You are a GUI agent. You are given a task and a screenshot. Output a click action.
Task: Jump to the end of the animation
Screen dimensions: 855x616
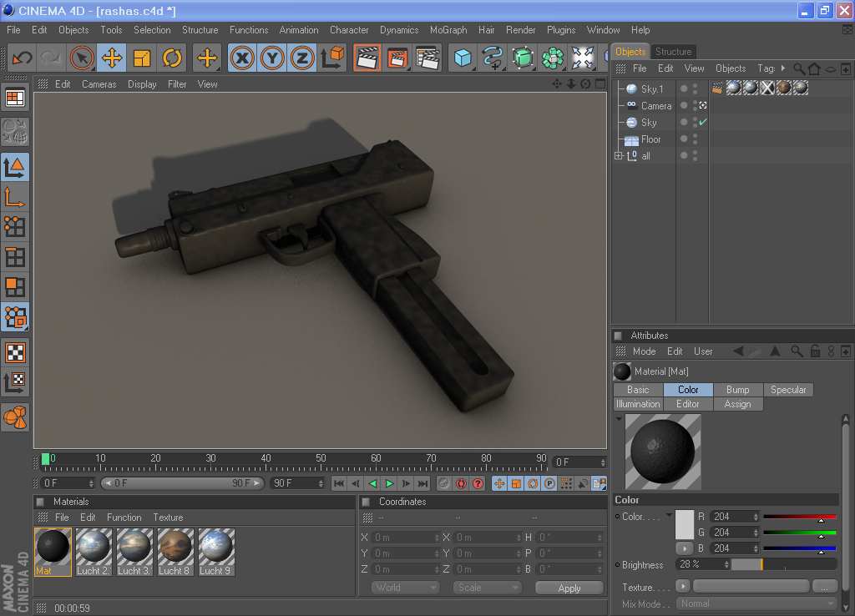(x=422, y=483)
